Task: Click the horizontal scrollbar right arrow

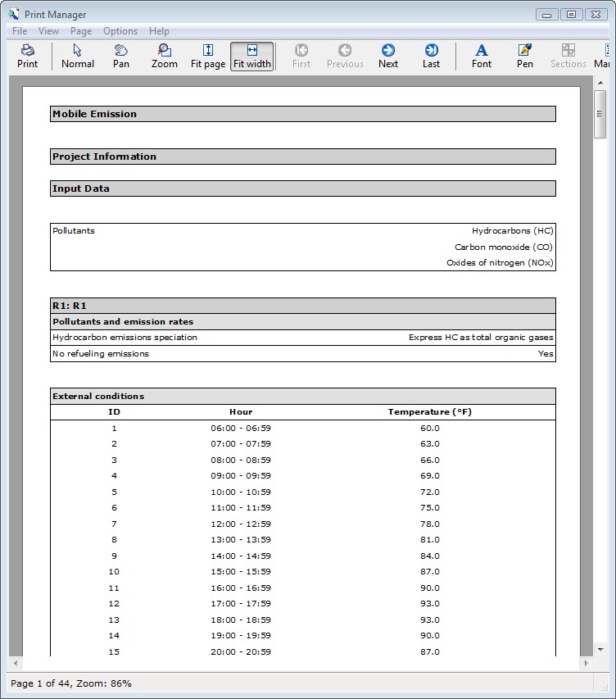Action: click(586, 663)
